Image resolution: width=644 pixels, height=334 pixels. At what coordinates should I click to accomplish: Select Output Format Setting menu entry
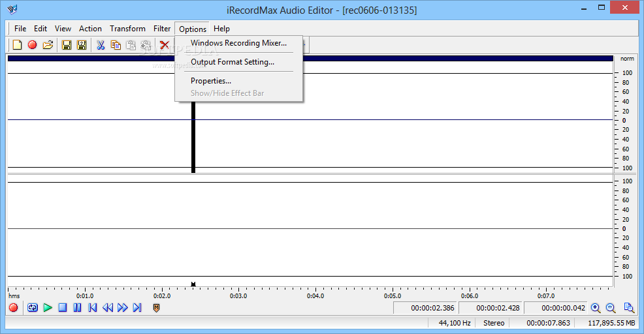[x=238, y=62]
